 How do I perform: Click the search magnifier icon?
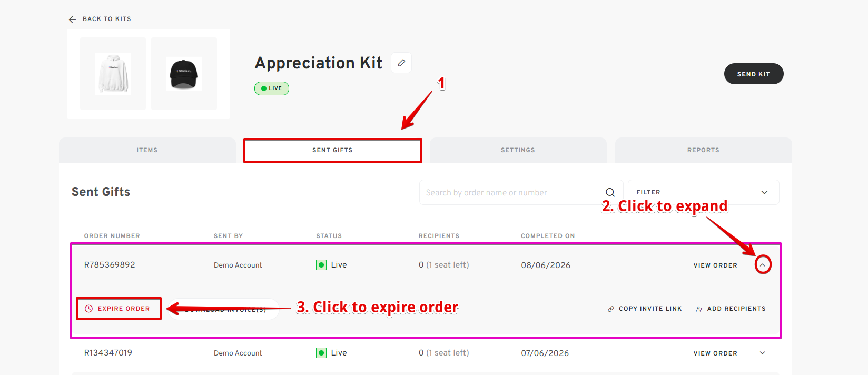tap(610, 192)
